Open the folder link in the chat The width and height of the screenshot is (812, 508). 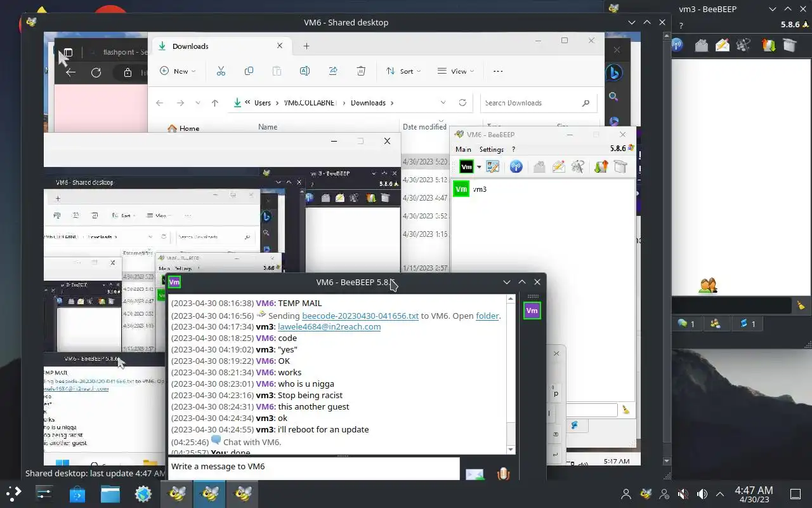(x=487, y=316)
